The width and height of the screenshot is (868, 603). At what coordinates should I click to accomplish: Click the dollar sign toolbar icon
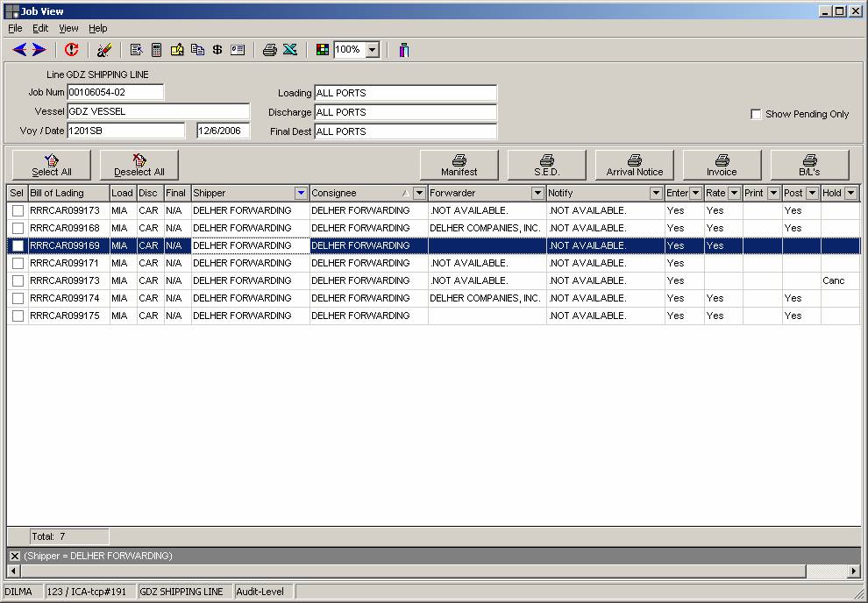217,50
